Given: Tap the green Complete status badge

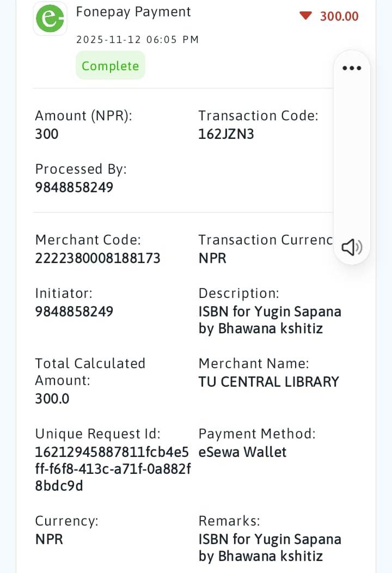Looking at the screenshot, I should click(x=111, y=66).
